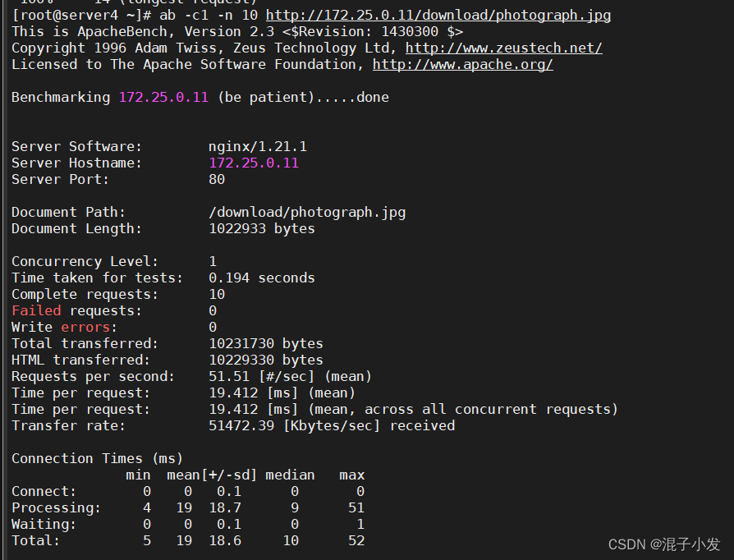Click the Waiting: row label

click(44, 524)
